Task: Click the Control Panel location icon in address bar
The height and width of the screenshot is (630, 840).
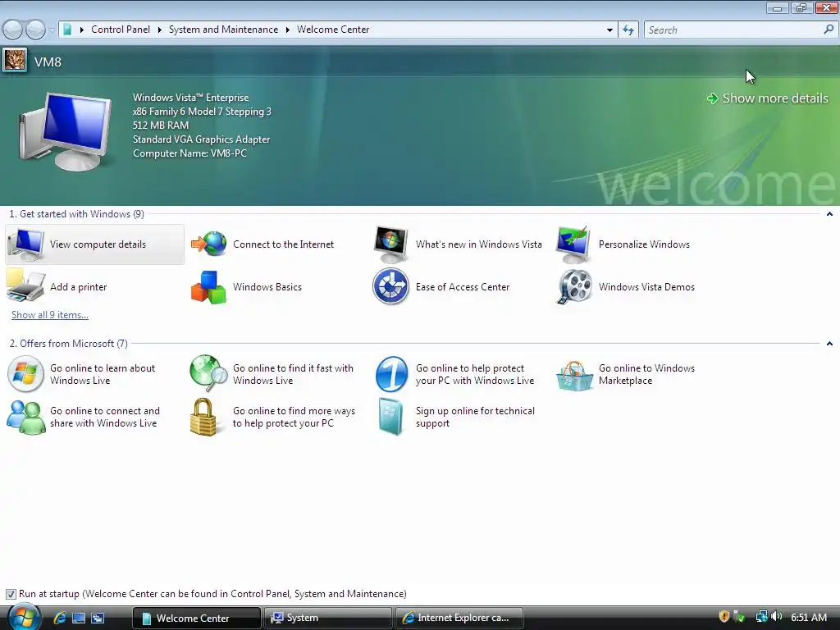Action: click(67, 30)
